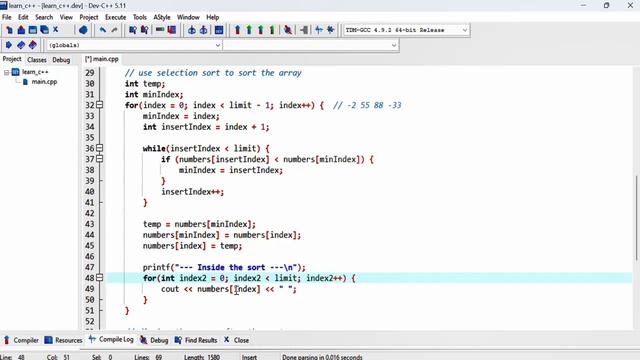Collapse the while loop fold at line 36
The width and height of the screenshot is (640, 360).
pyautogui.click(x=99, y=148)
